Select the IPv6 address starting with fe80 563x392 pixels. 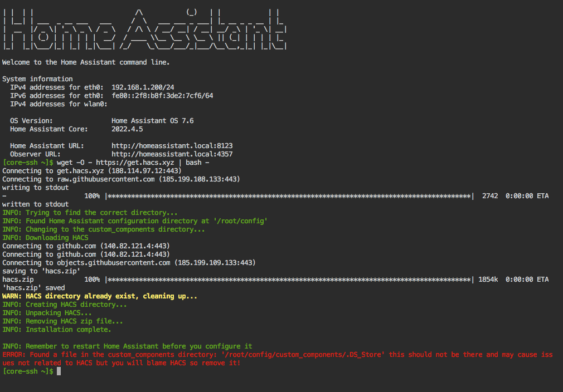[162, 96]
